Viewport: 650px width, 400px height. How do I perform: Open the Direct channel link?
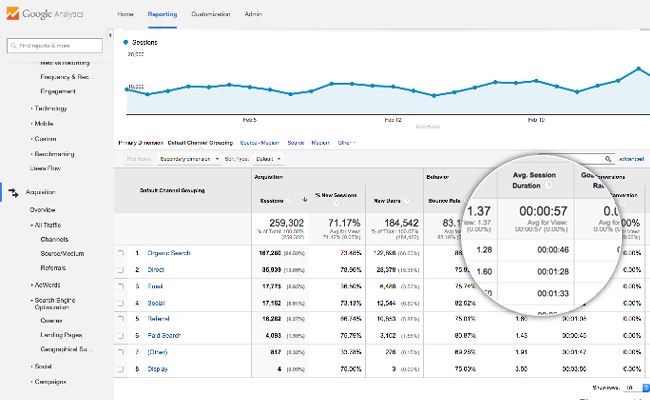click(157, 269)
